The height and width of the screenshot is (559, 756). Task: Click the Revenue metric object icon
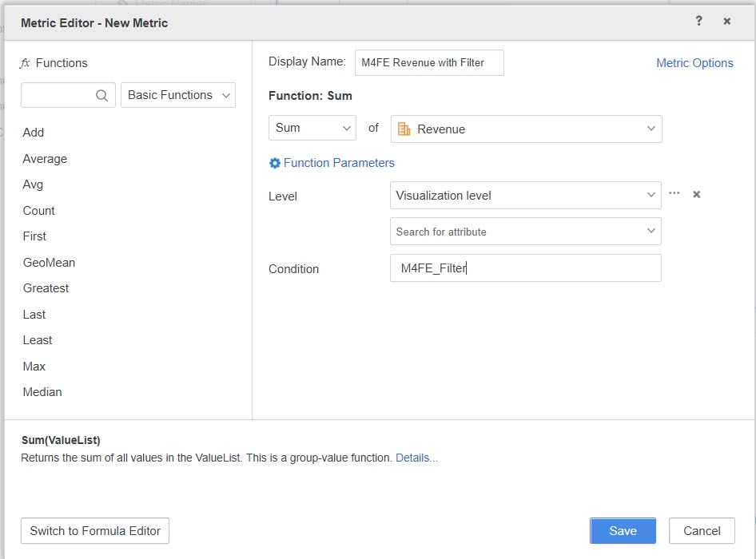coord(404,129)
